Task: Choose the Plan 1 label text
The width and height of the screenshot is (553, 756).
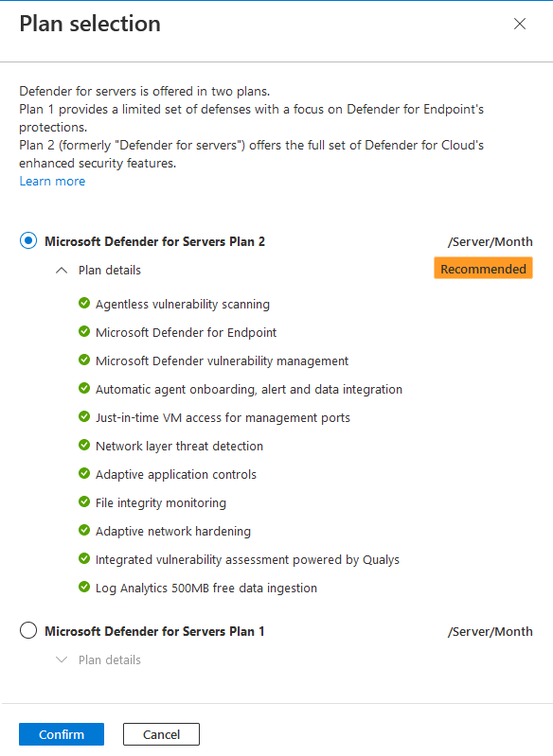Action: pos(154,631)
